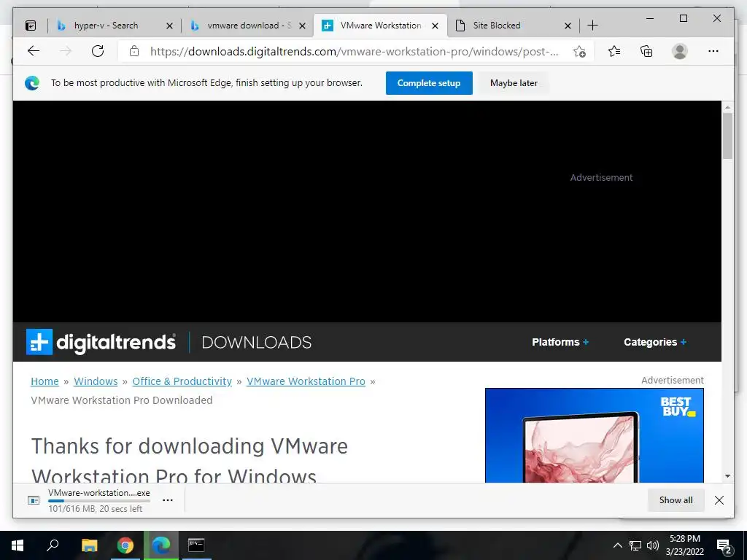
Task: Open Google Chrome from taskbar
Action: [x=125, y=545]
